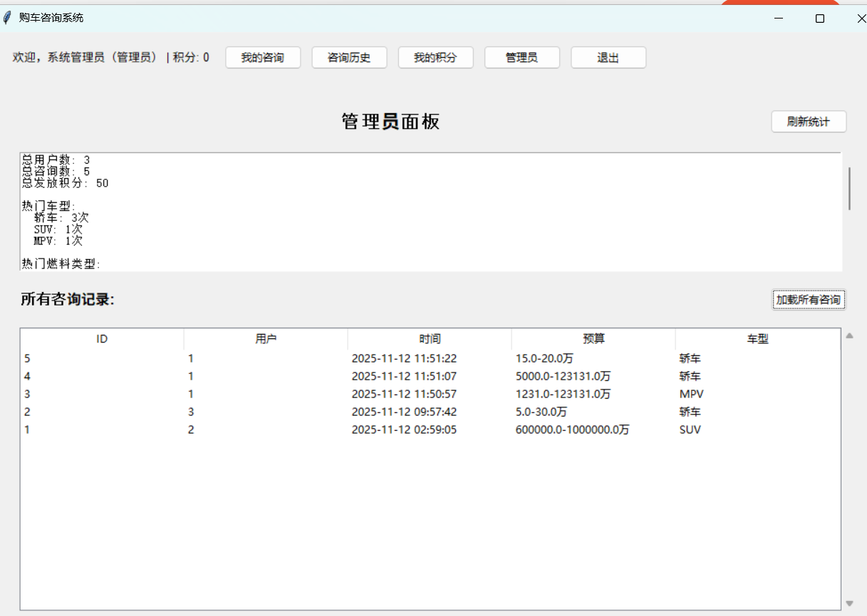The image size is (867, 616).
Task: Click budget cell 600000.0-1000000.0万
Action: click(x=572, y=429)
